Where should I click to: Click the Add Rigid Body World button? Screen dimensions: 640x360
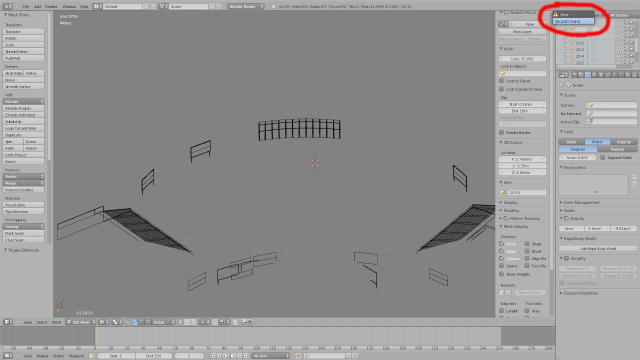(x=598, y=248)
